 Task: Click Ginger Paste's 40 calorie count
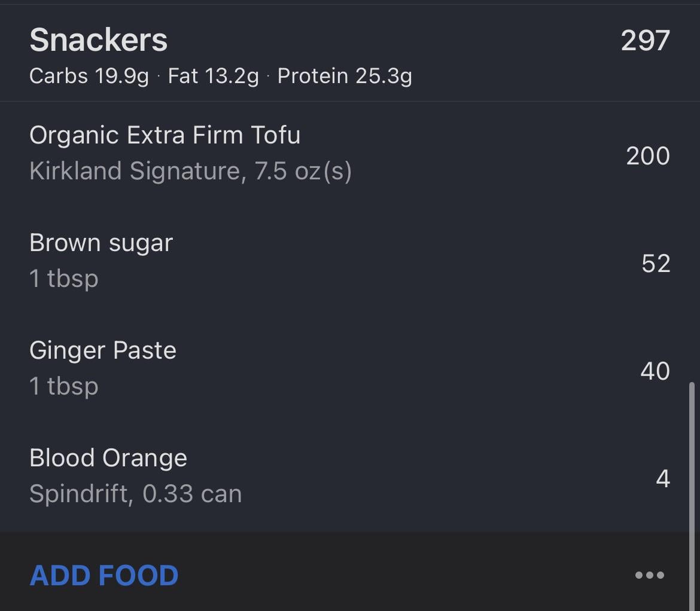click(655, 371)
